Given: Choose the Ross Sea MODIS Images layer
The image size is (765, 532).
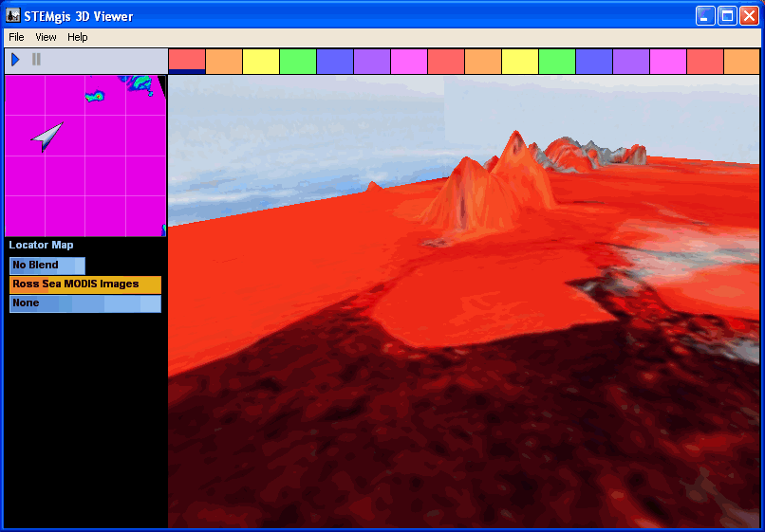Looking at the screenshot, I should [x=84, y=284].
